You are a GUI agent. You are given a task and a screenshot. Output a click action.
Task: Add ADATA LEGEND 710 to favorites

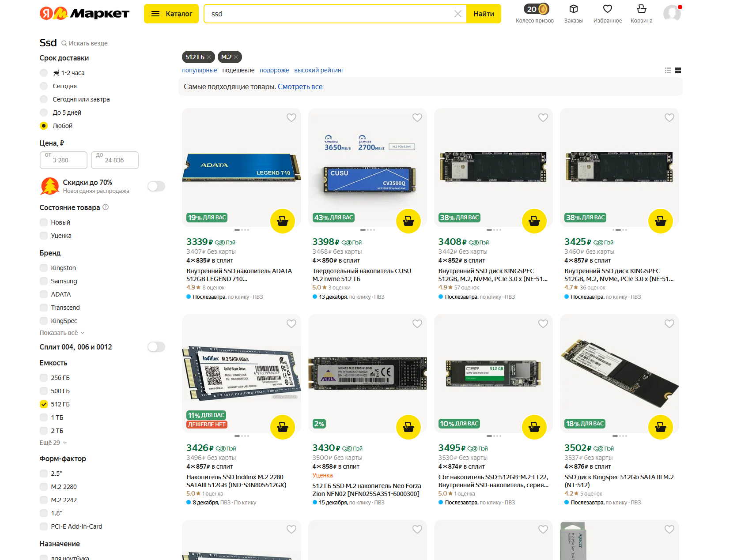pyautogui.click(x=291, y=118)
